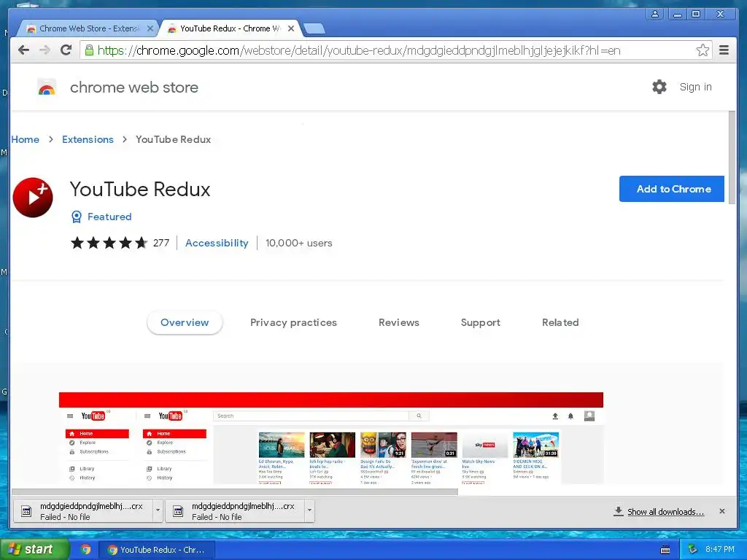Click second failed crx download file icon

pos(178,511)
